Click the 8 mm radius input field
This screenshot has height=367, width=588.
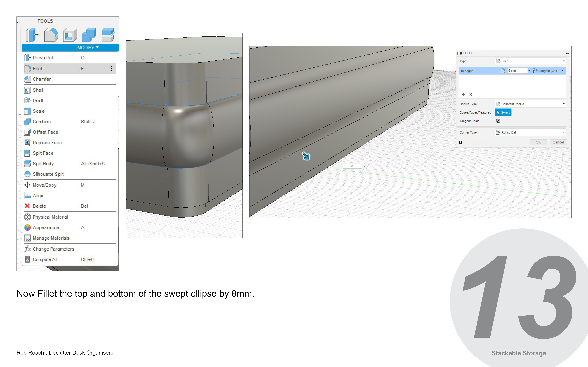pyautogui.click(x=517, y=71)
